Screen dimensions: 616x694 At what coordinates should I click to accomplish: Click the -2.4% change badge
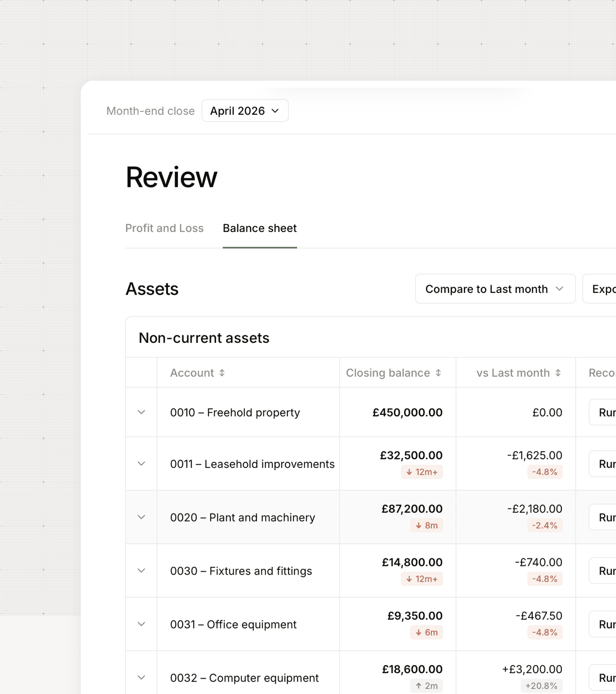click(545, 525)
